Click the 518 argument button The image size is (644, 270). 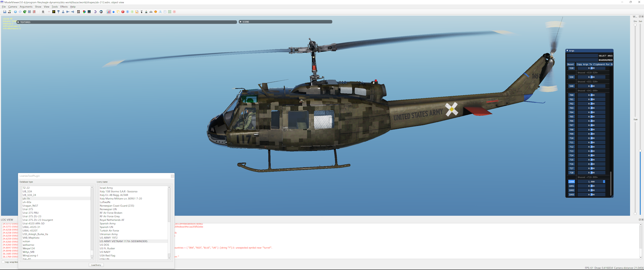[571, 68]
